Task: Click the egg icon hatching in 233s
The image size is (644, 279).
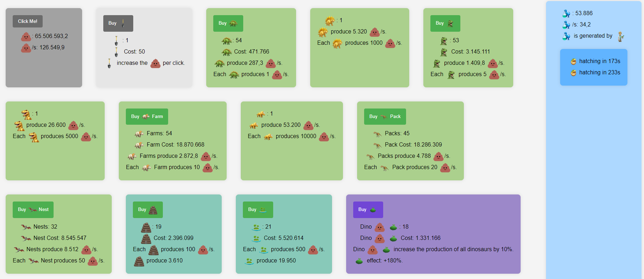Action: tap(574, 73)
